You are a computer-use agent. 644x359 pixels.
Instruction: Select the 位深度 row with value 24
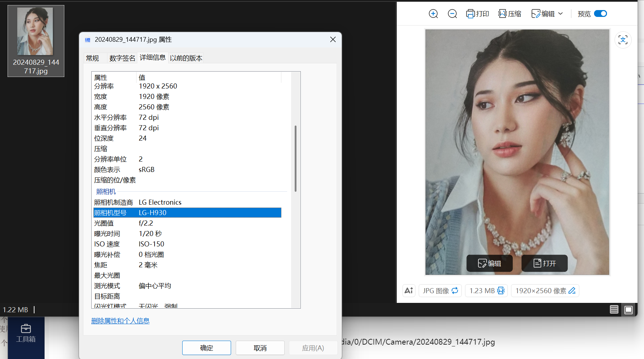click(x=187, y=138)
